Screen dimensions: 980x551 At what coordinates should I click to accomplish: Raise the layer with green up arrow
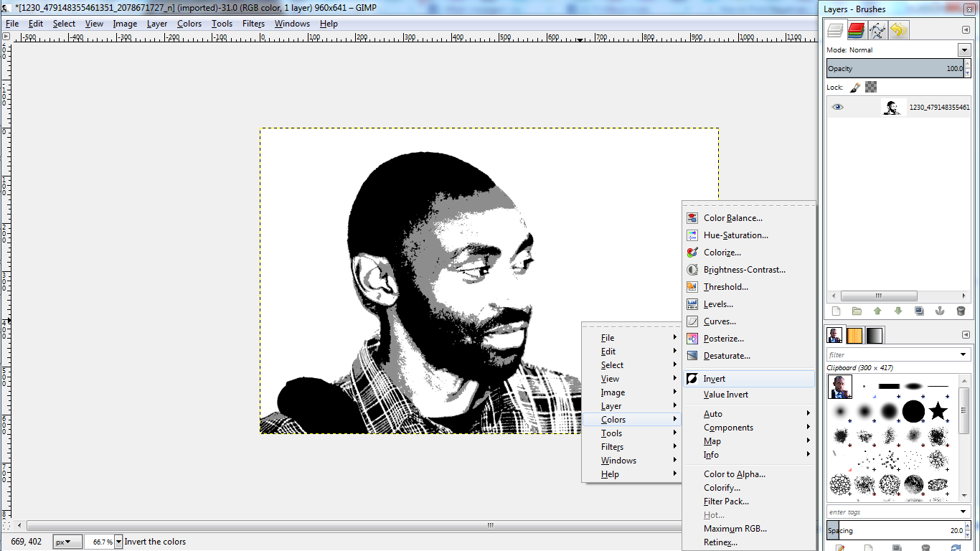tap(877, 311)
